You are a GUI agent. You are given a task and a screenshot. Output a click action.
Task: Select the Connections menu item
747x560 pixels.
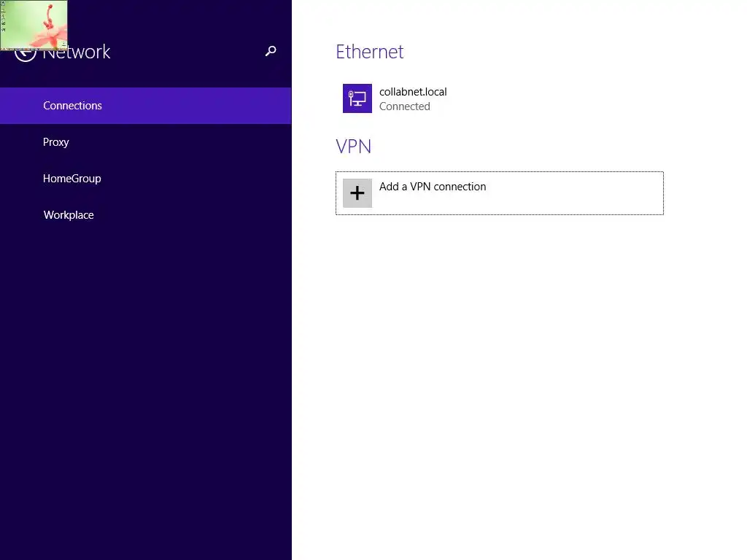pos(72,106)
